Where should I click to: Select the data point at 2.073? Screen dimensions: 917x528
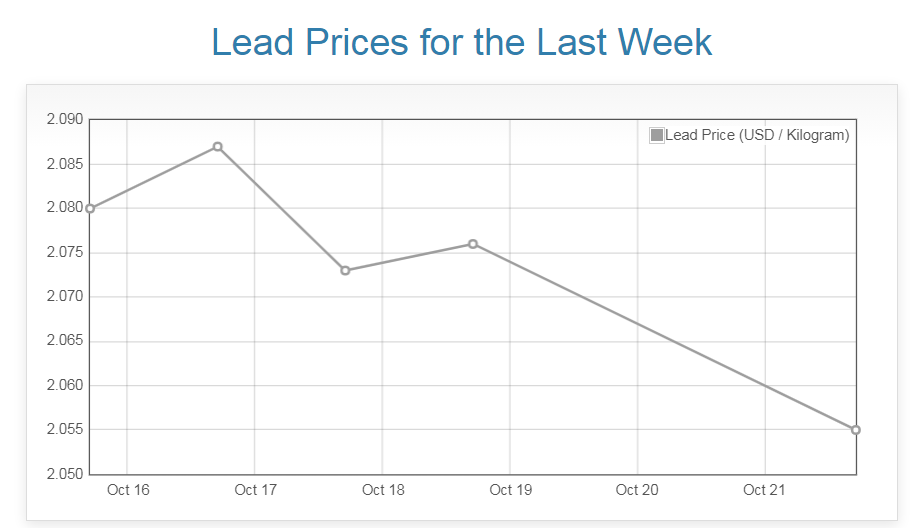pos(345,270)
